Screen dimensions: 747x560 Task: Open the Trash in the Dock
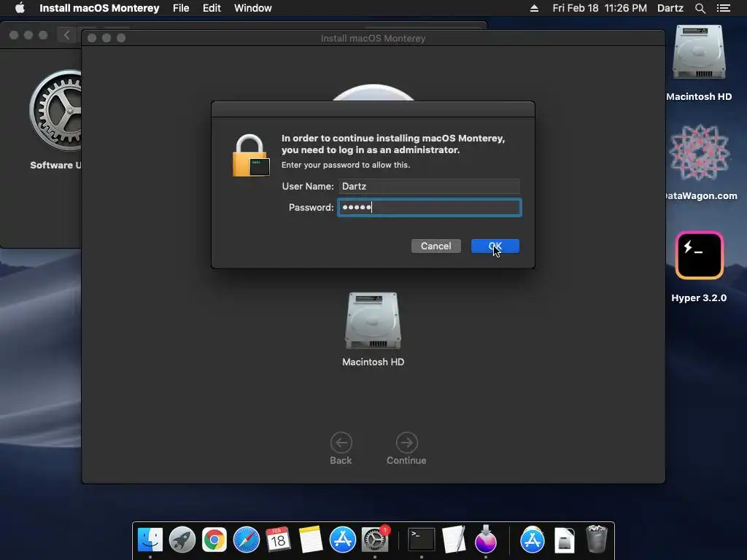(x=596, y=539)
